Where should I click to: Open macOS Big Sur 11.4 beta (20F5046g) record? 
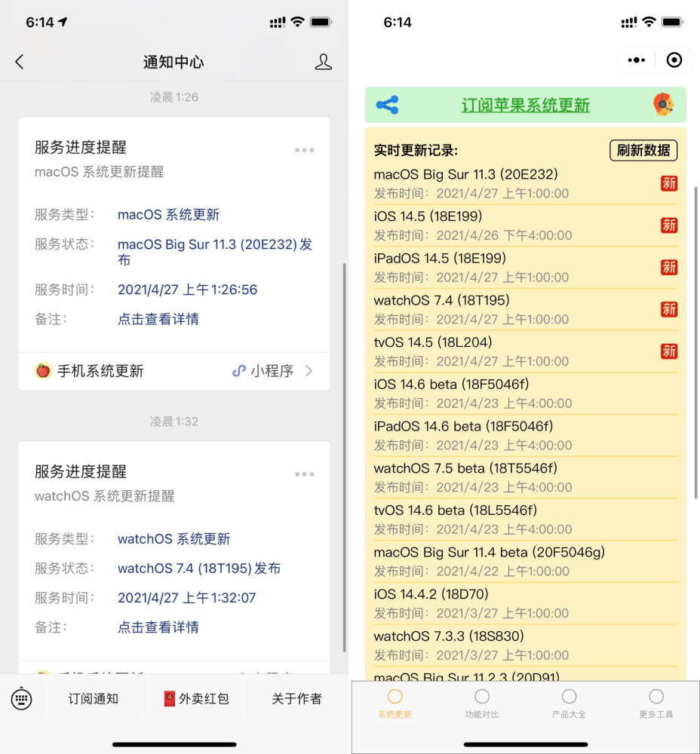525,561
